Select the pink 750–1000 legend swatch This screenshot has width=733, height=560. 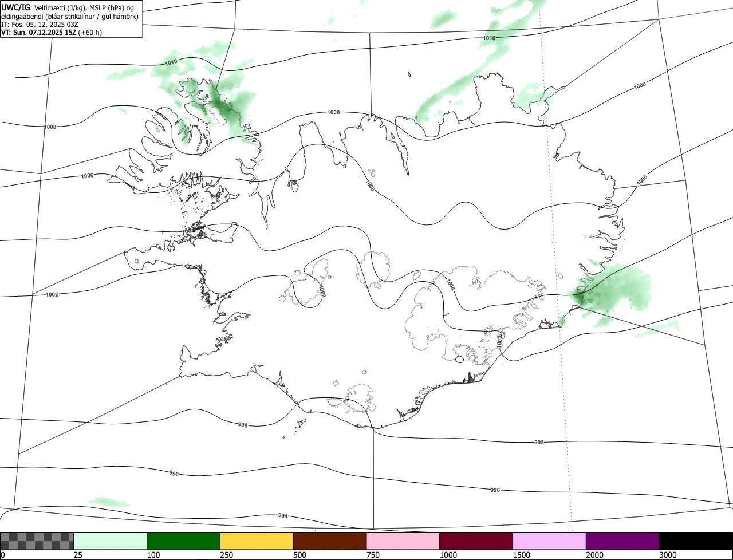pyautogui.click(x=403, y=541)
